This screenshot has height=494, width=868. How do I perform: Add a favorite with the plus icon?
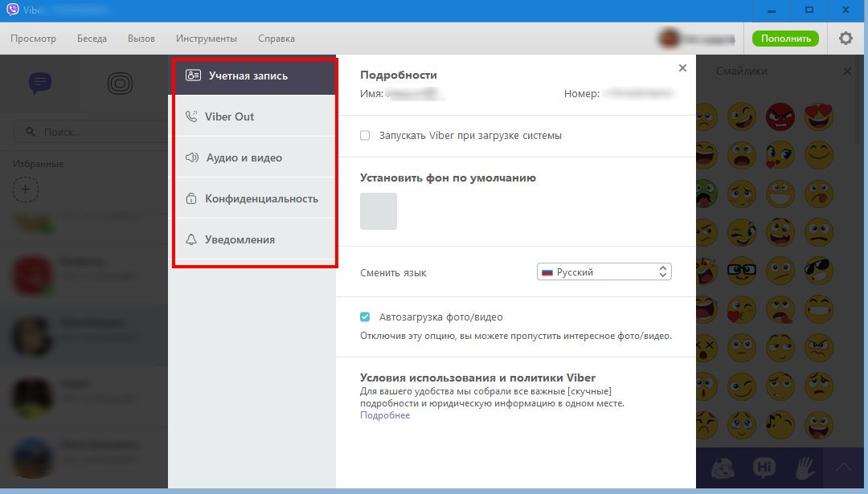point(26,190)
